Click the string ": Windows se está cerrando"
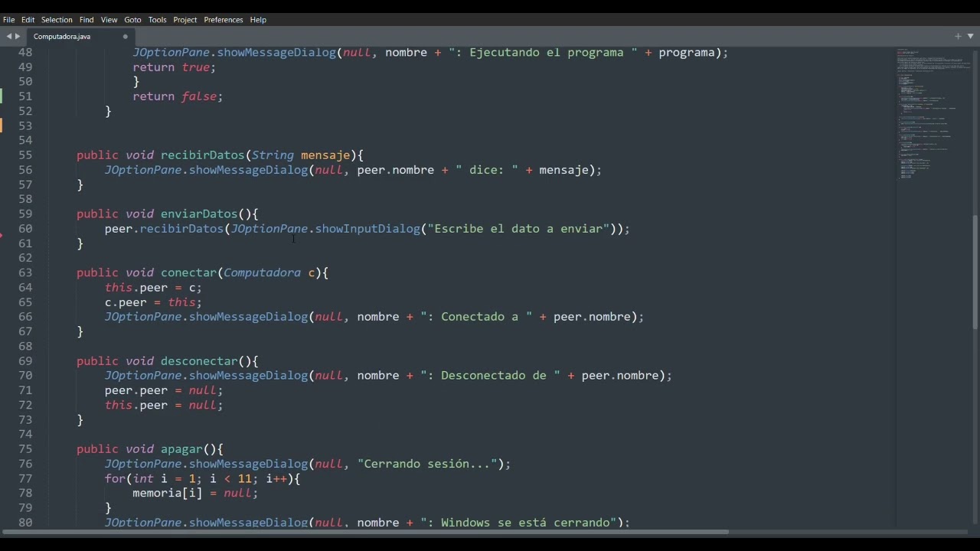The width and height of the screenshot is (980, 551). click(518, 523)
